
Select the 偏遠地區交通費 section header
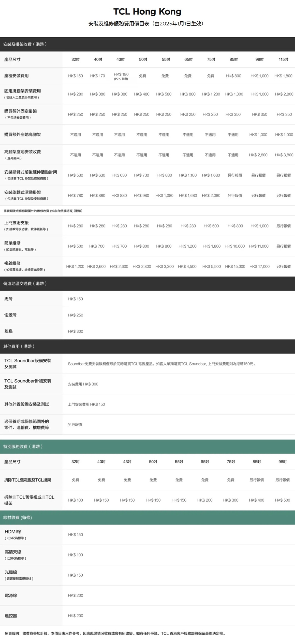tap(25, 284)
